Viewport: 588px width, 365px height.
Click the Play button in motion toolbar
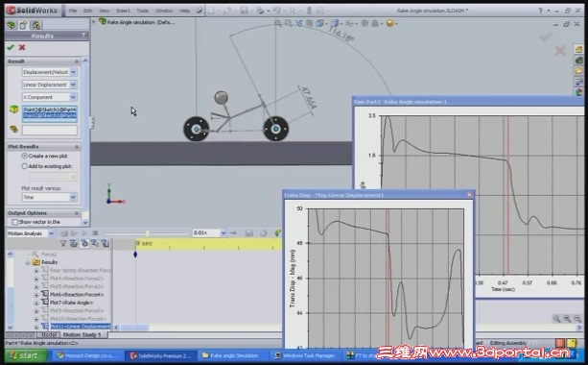[x=84, y=233]
